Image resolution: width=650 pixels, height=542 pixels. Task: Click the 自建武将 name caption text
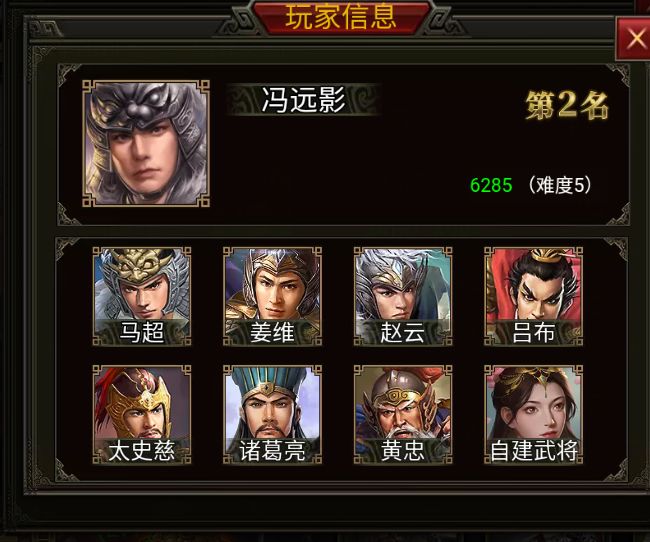pyautogui.click(x=534, y=451)
